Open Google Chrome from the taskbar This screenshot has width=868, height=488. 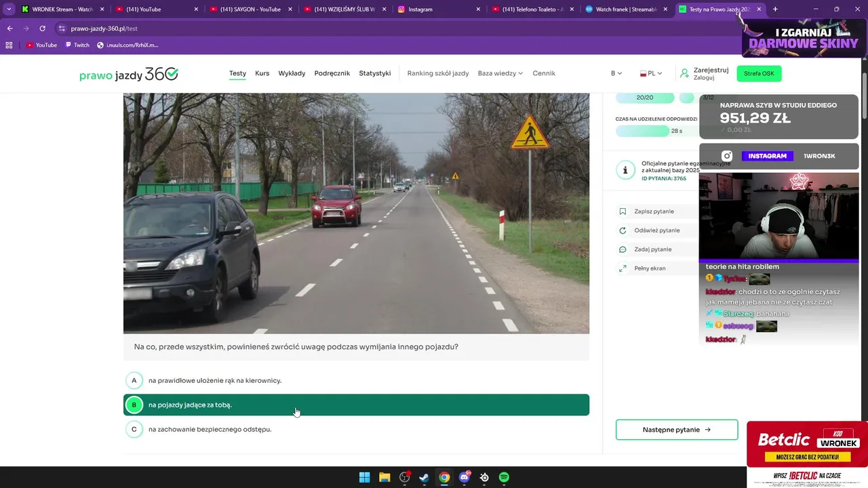pos(444,477)
